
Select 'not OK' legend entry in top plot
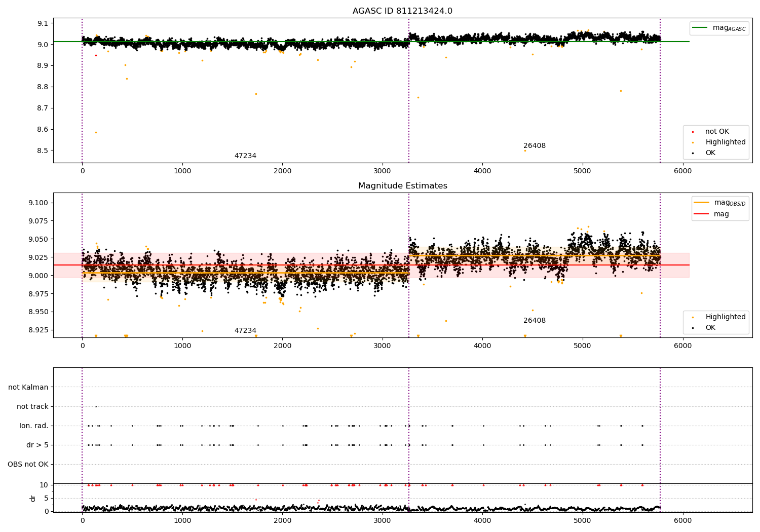coord(717,132)
